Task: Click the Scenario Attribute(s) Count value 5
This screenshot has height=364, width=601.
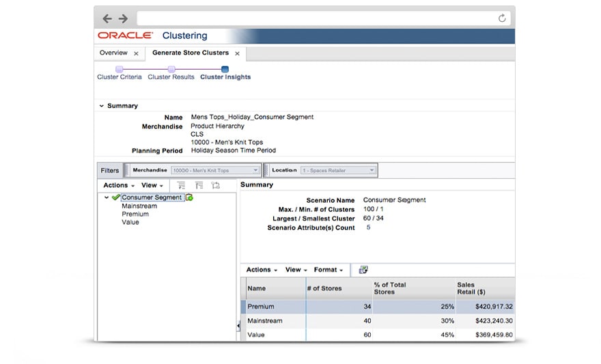Action: 368,227
